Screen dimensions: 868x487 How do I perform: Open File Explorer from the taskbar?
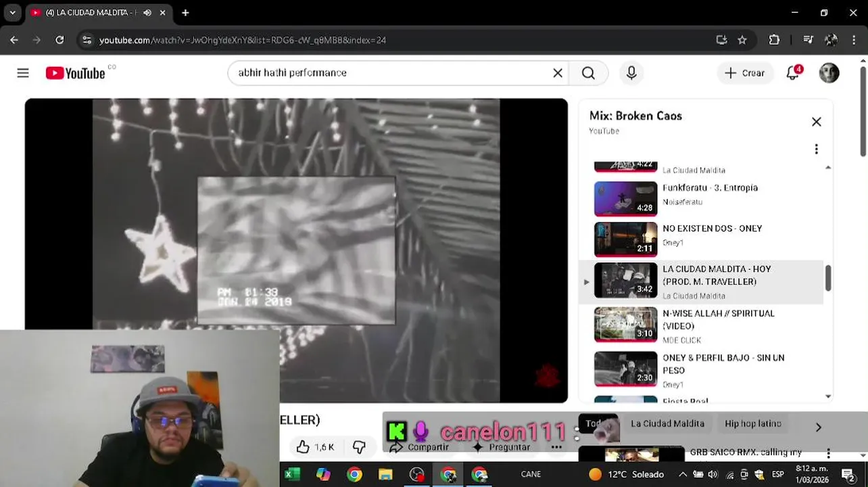(385, 474)
